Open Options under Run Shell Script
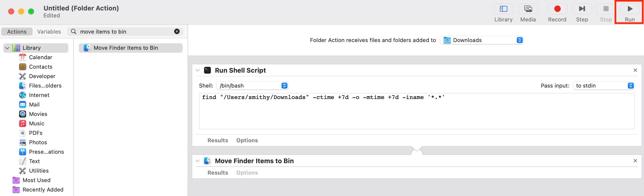 tap(247, 141)
